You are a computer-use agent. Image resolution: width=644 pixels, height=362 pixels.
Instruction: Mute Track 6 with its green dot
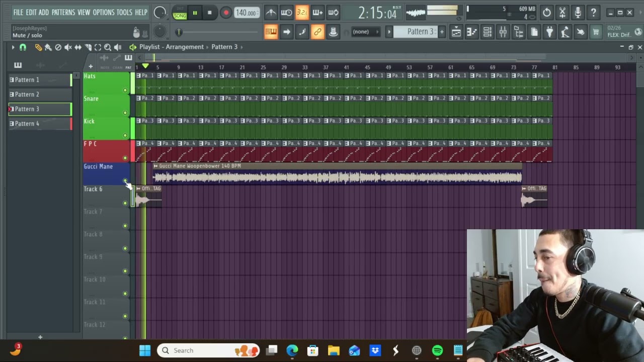tap(125, 203)
